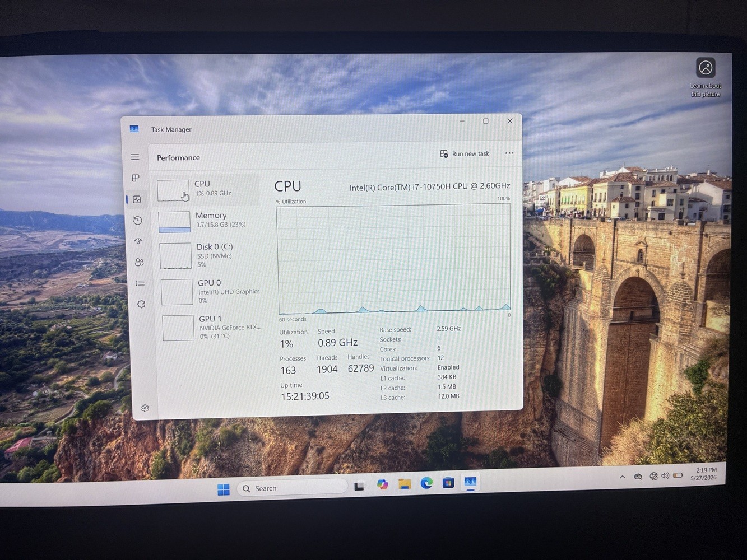
Task: Click the Handles count 62789
Action: [x=361, y=368]
